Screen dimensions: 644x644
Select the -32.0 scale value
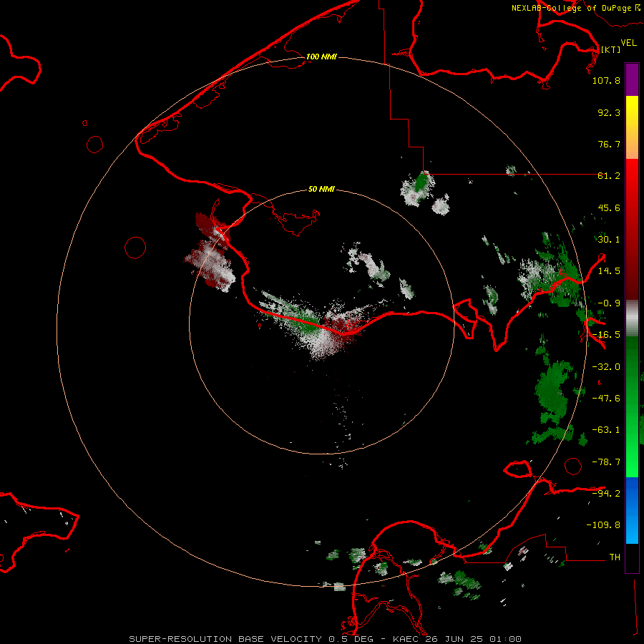pyautogui.click(x=606, y=367)
